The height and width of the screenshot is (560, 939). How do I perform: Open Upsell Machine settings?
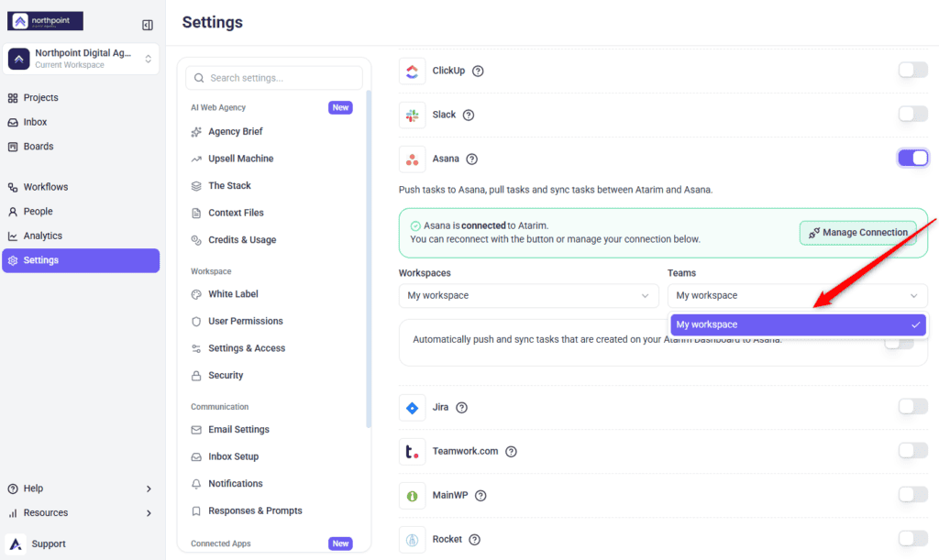(240, 159)
